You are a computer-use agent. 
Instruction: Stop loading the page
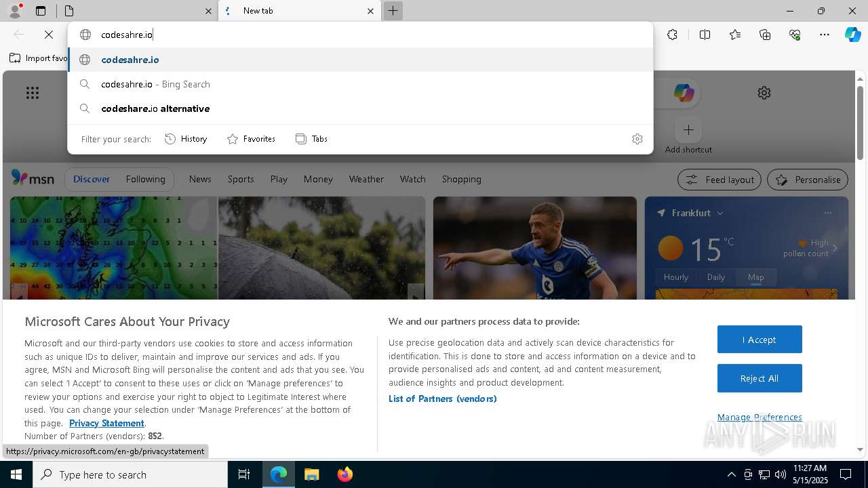[x=49, y=35]
